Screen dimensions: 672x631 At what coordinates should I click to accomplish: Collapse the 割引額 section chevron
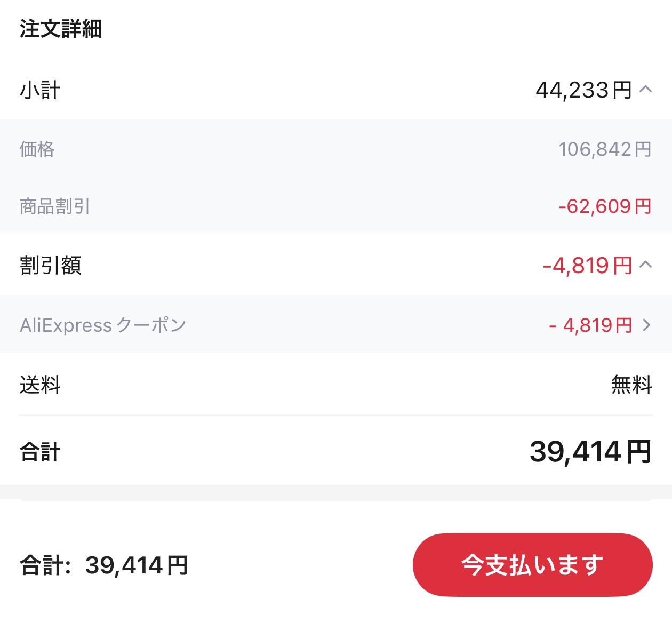click(646, 264)
